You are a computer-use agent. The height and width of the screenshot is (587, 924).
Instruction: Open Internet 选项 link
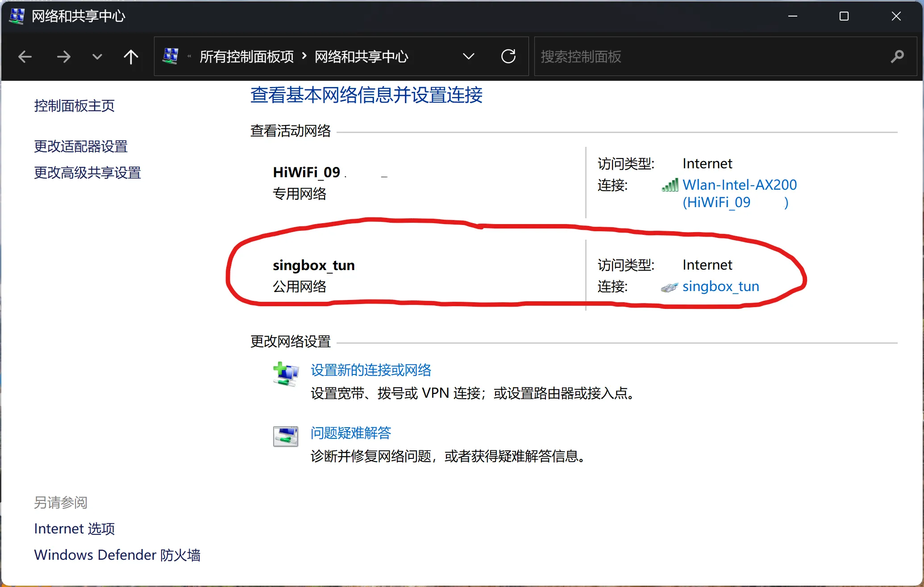click(75, 529)
